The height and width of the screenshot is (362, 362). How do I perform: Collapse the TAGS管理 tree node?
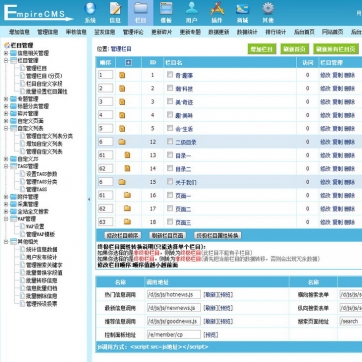(x=6, y=166)
